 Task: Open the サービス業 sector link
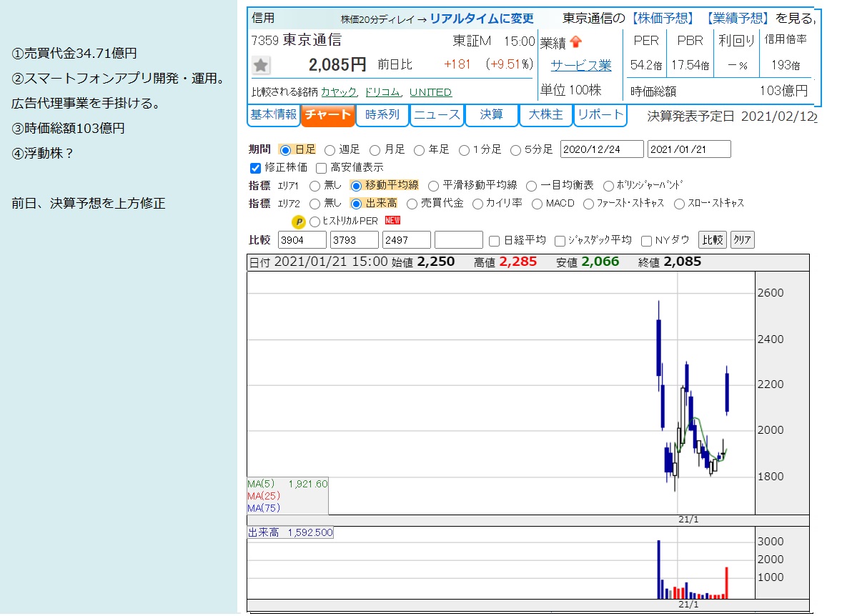pyautogui.click(x=580, y=66)
